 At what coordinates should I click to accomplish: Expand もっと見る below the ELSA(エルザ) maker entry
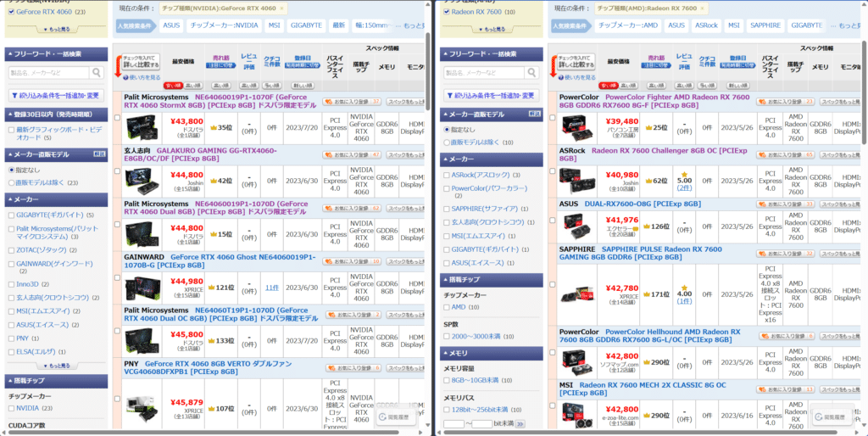pos(56,366)
